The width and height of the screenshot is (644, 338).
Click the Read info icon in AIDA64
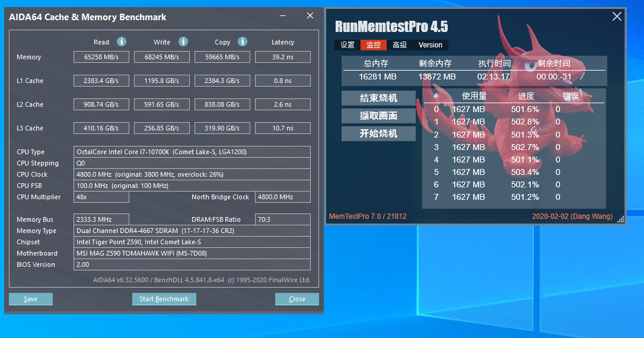click(121, 42)
